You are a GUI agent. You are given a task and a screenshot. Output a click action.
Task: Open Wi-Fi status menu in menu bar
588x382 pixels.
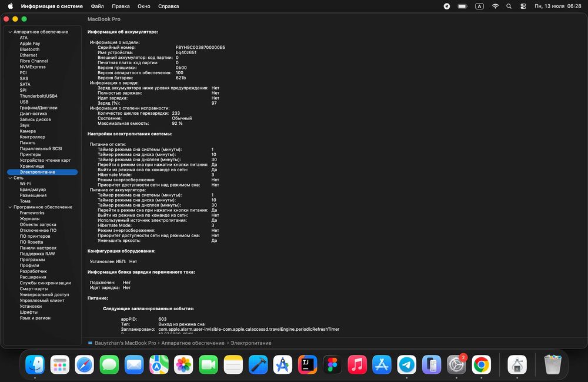tap(495, 6)
